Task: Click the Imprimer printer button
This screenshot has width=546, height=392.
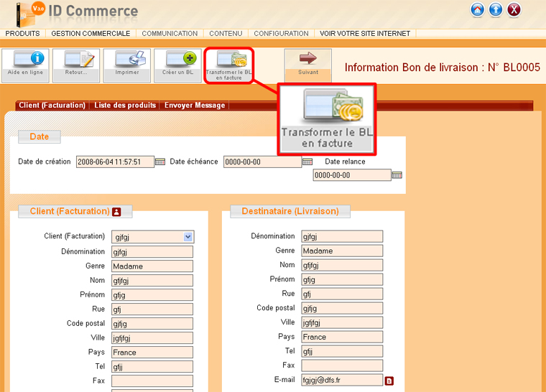Action: 127,65
